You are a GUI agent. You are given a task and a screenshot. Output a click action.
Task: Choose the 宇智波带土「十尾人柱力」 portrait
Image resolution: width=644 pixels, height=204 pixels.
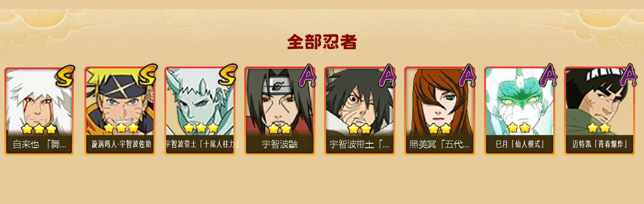(x=200, y=111)
